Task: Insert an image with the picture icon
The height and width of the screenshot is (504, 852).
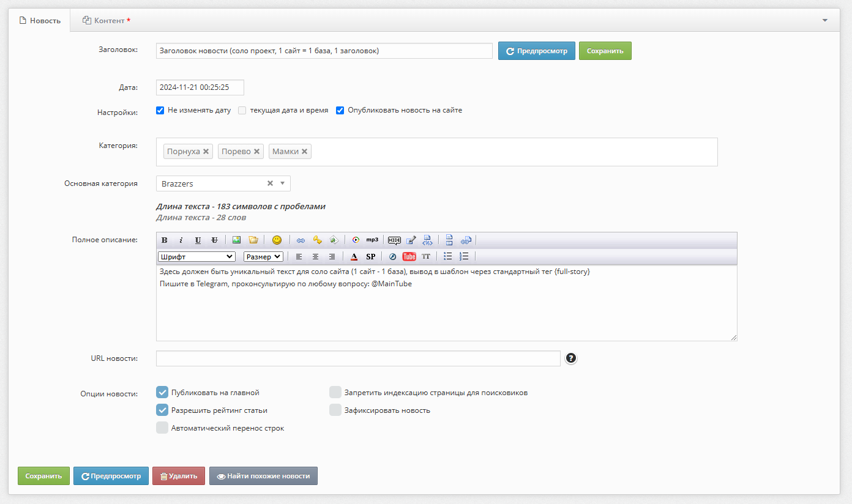Action: coord(236,240)
